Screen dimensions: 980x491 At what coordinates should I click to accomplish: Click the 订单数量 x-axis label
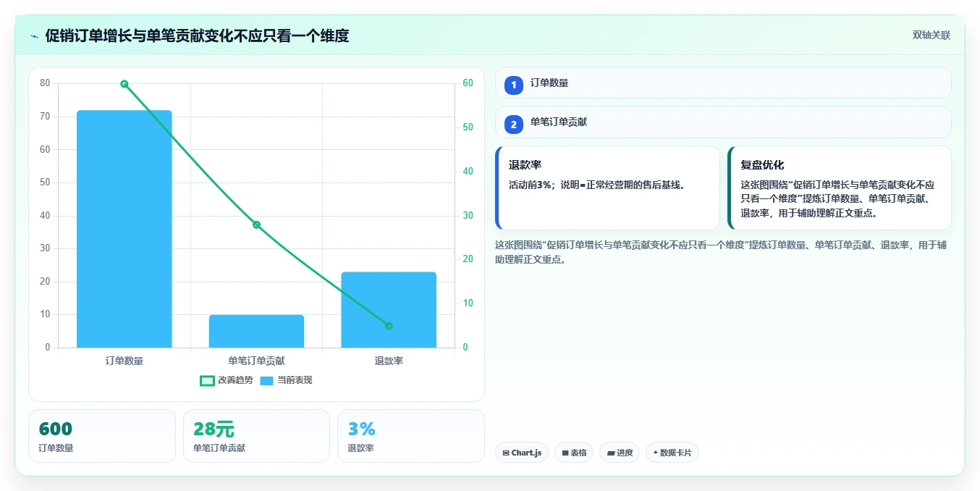[x=124, y=361]
